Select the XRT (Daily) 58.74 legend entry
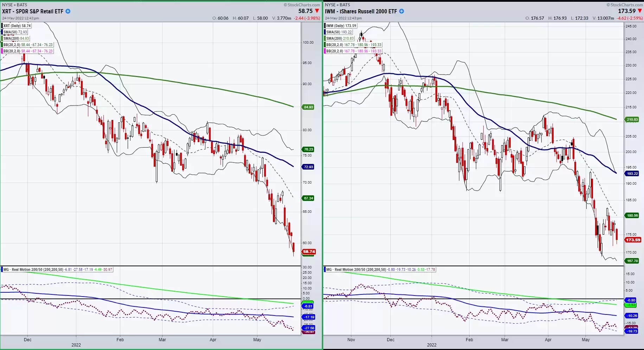 click(17, 26)
